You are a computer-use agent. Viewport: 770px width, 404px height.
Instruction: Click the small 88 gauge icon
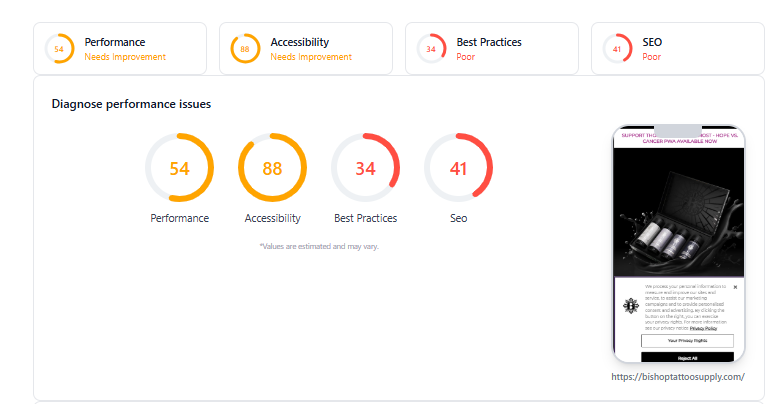coord(245,49)
